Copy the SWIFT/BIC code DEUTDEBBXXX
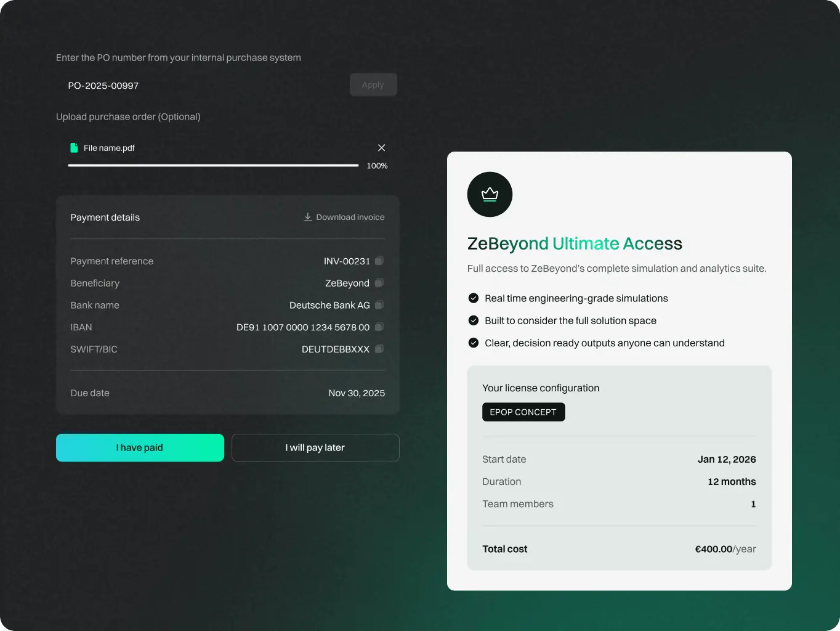Viewport: 840px width, 631px height. click(379, 349)
